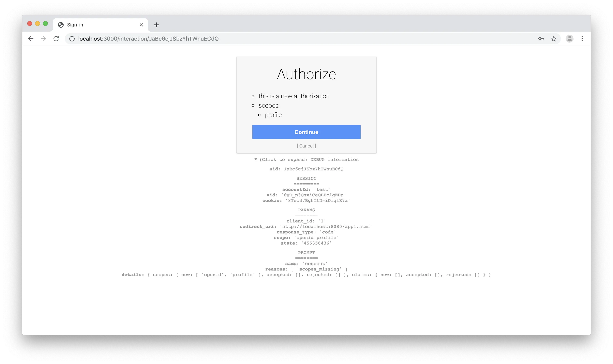Close the Sign-in tab
This screenshot has width=613, height=364.
point(141,25)
